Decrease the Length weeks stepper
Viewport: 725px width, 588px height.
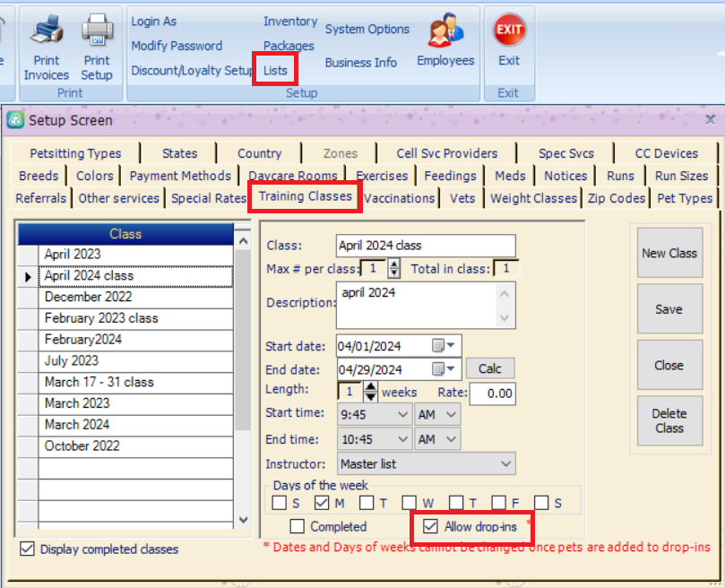click(370, 397)
